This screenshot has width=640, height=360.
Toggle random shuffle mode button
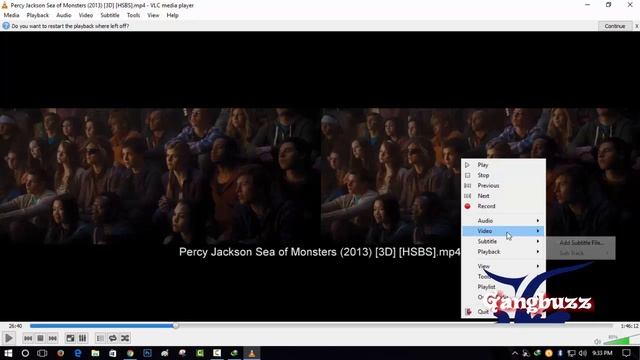(x=125, y=338)
